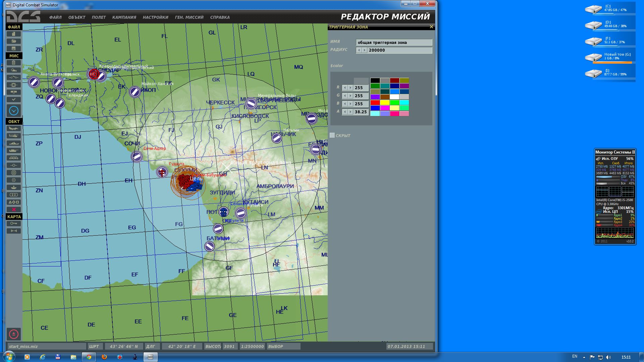
Task: Select the helicopter object tool
Action: [14, 136]
